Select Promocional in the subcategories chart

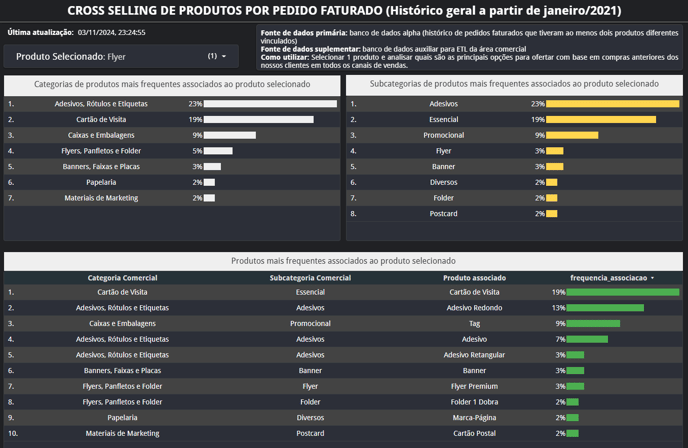tap(444, 135)
